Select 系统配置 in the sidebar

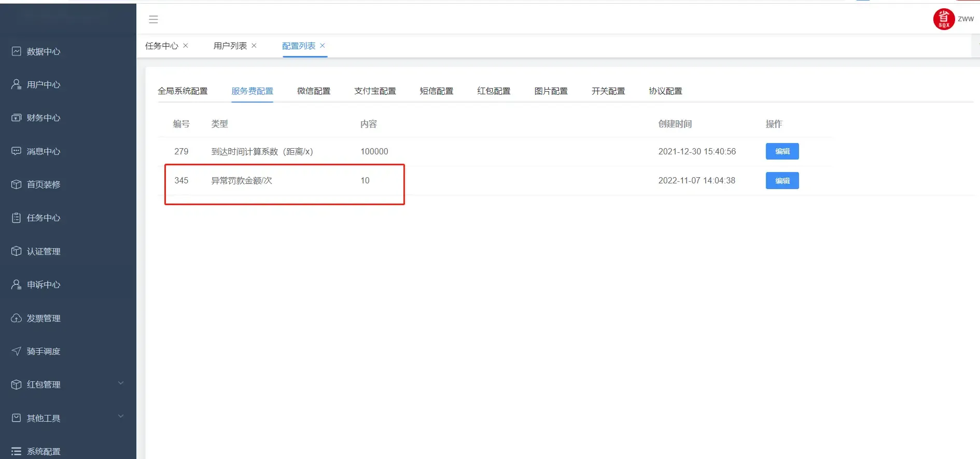pyautogui.click(x=44, y=451)
